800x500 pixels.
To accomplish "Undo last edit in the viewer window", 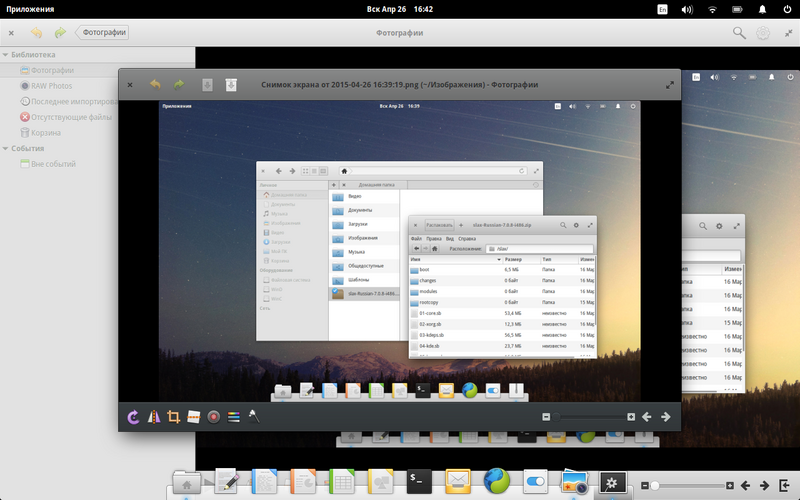I will point(155,84).
